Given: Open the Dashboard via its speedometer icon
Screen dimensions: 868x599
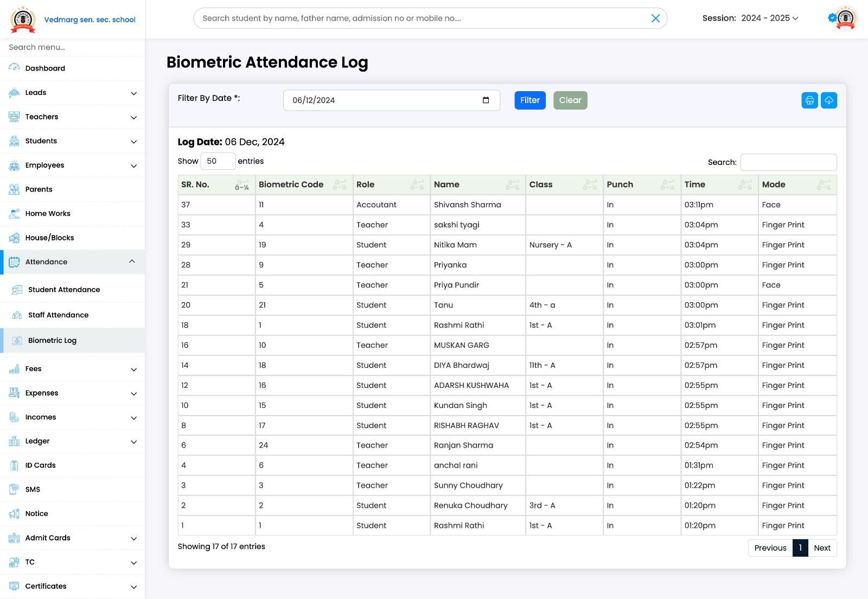Looking at the screenshot, I should 13,68.
